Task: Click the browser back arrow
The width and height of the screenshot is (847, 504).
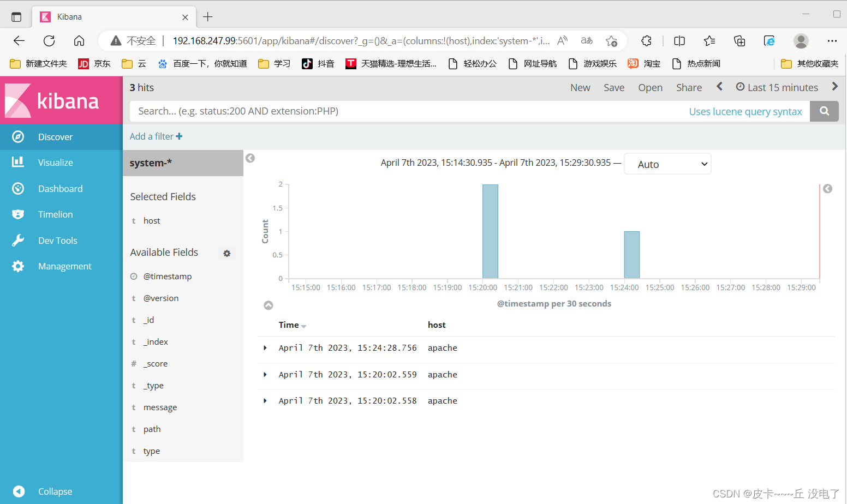Action: click(x=19, y=41)
